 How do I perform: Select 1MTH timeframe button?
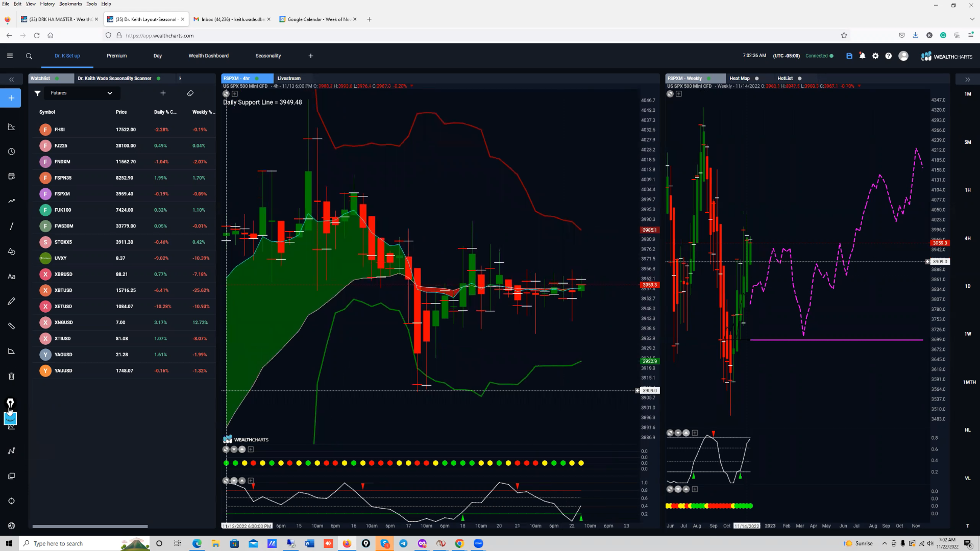point(969,382)
